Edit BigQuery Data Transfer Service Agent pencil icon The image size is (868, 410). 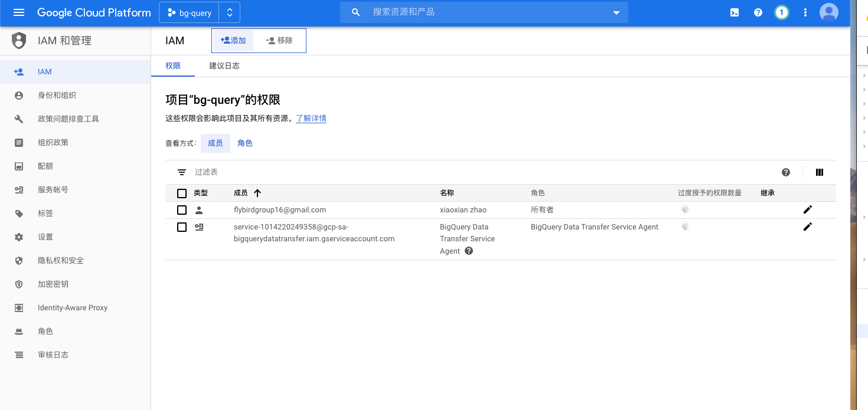click(808, 227)
